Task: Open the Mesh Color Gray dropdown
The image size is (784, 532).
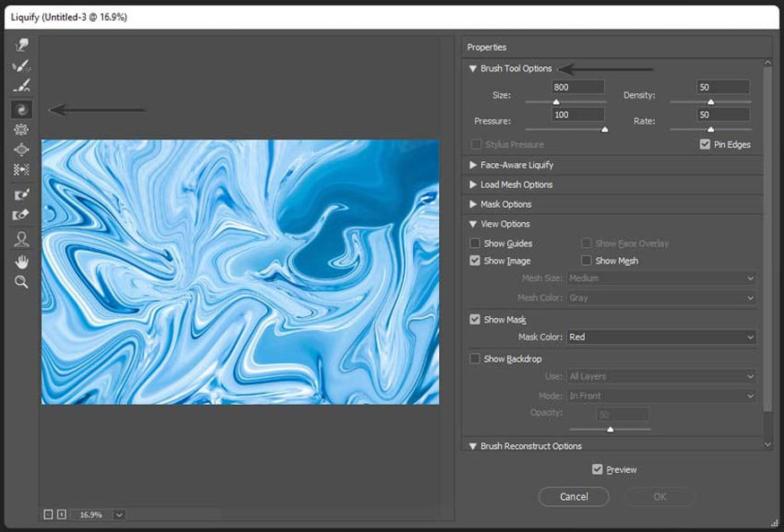Action: coord(661,297)
